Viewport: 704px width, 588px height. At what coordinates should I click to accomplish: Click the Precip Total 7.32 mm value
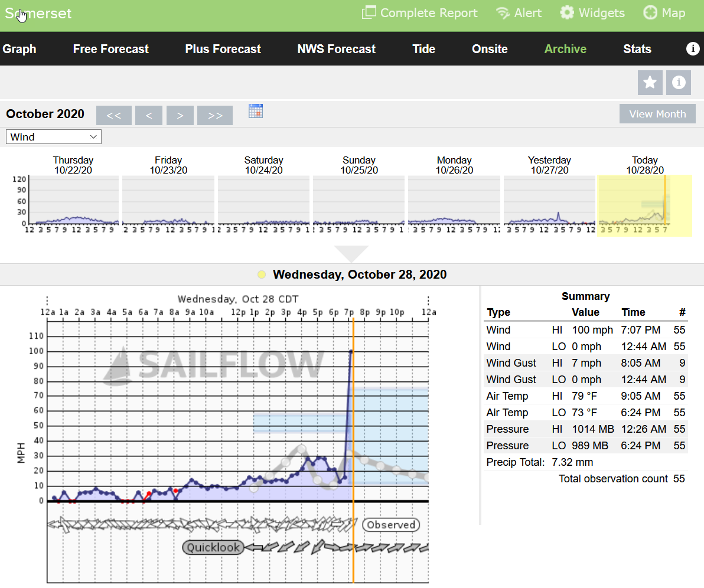coord(572,462)
